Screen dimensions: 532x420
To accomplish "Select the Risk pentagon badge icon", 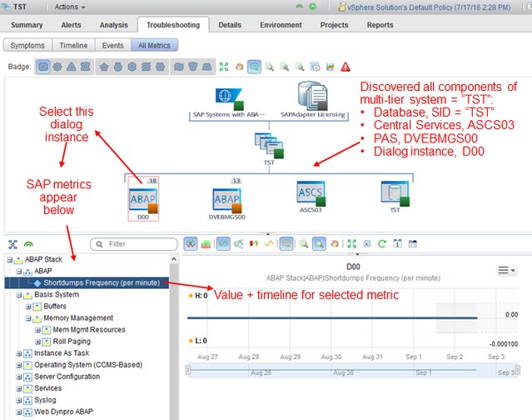I will [104, 67].
